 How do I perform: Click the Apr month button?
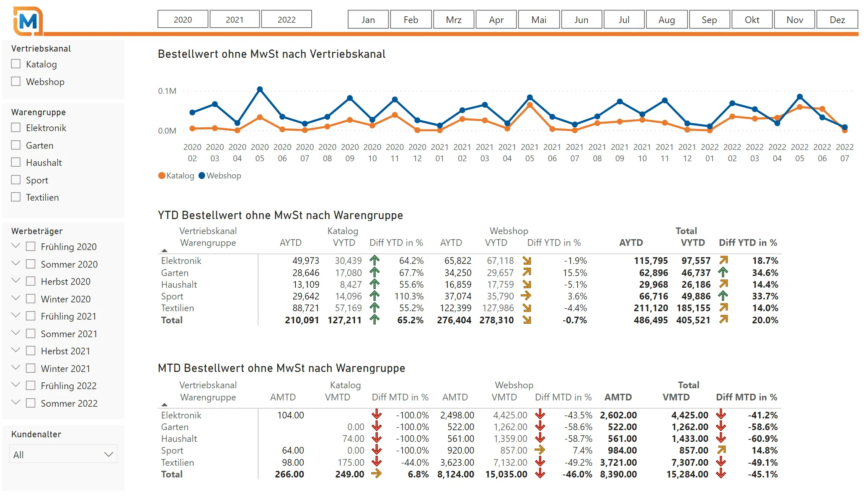click(x=496, y=19)
